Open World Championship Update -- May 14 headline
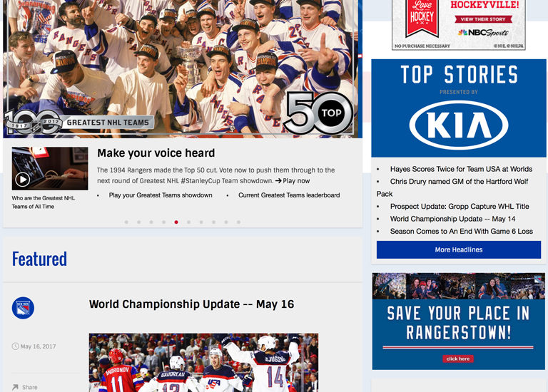The width and height of the screenshot is (548, 392). [x=452, y=219]
